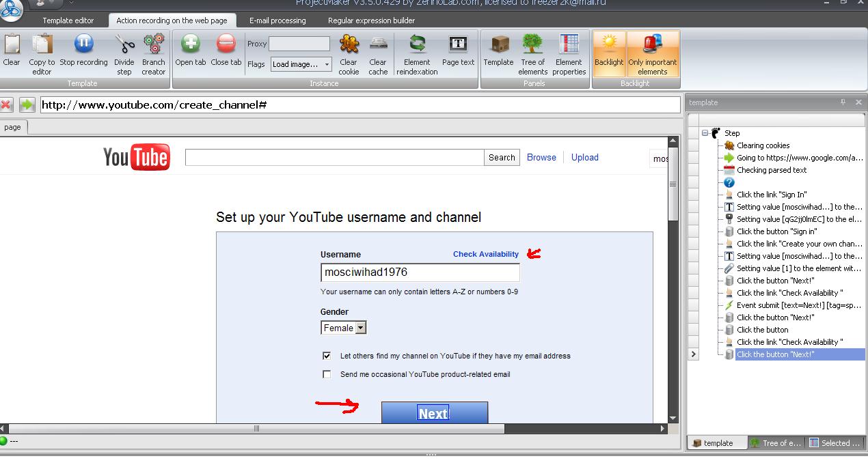The image size is (868, 465).
Task: Open the Gender dropdown
Action: (x=344, y=328)
